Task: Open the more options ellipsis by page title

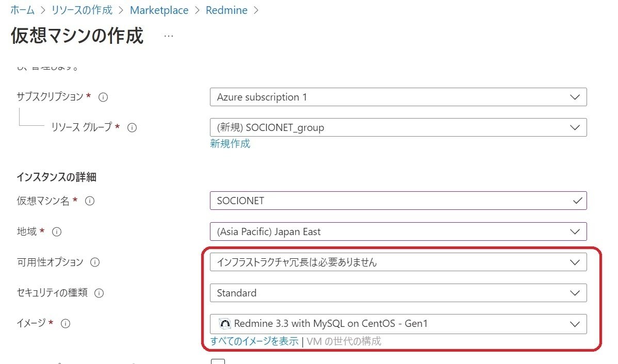Action: point(168,36)
